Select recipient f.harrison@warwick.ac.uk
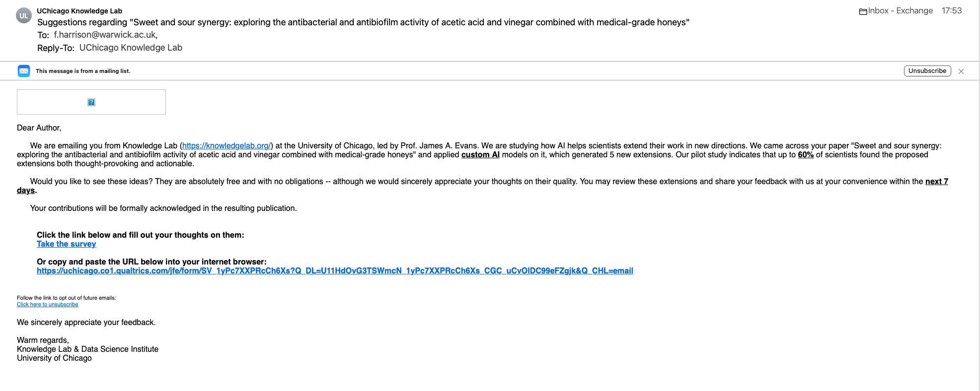980x391 pixels. tap(105, 35)
